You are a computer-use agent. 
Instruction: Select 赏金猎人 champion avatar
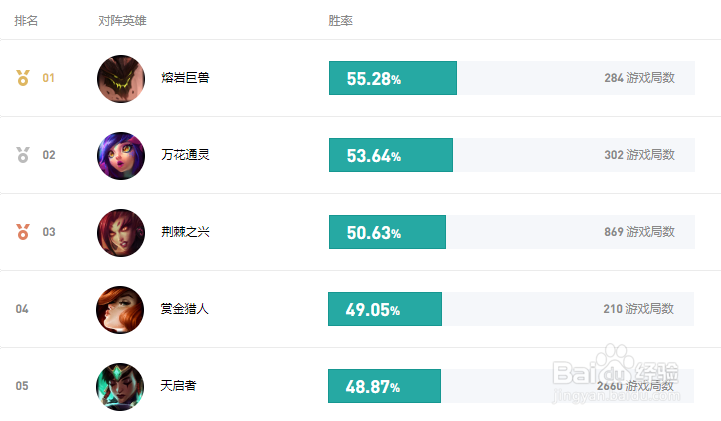point(120,310)
